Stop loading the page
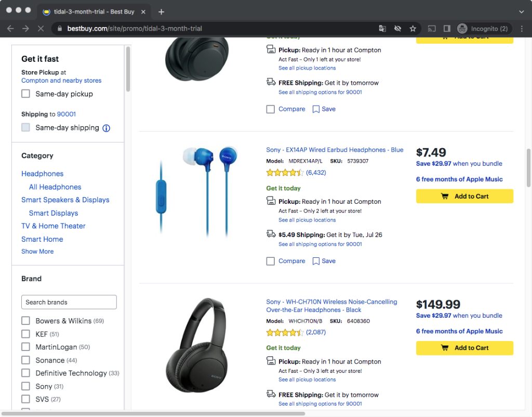This screenshot has height=417, width=532. coord(40,29)
